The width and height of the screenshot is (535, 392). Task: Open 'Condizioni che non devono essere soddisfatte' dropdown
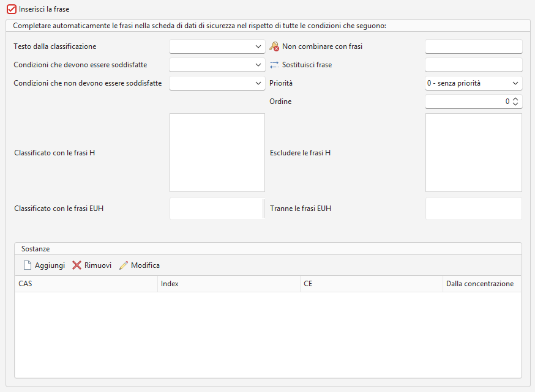[217, 83]
